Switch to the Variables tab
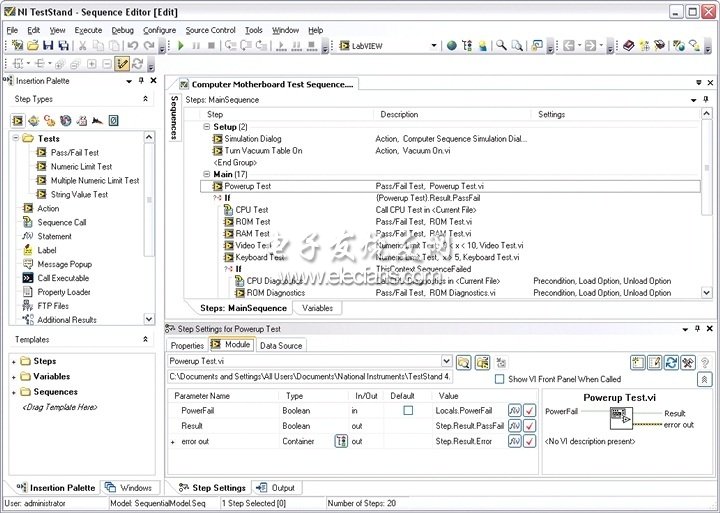Screen dimensions: 720x513 pos(317,308)
